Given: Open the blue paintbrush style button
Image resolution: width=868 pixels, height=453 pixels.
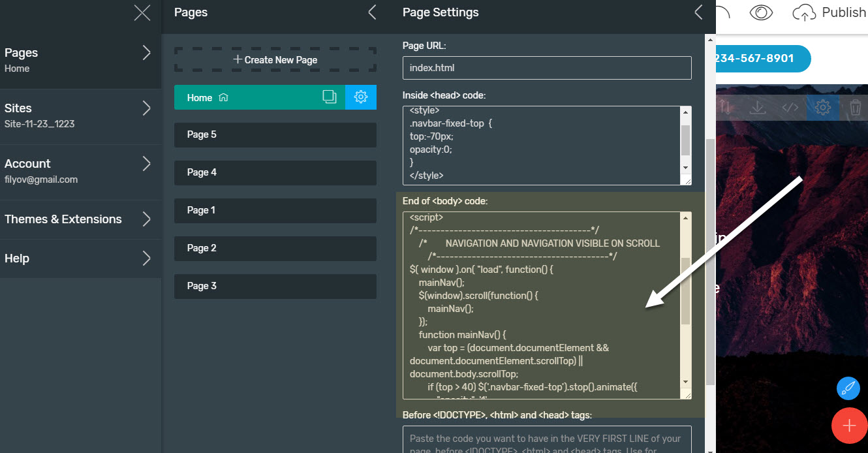Looking at the screenshot, I should (848, 388).
